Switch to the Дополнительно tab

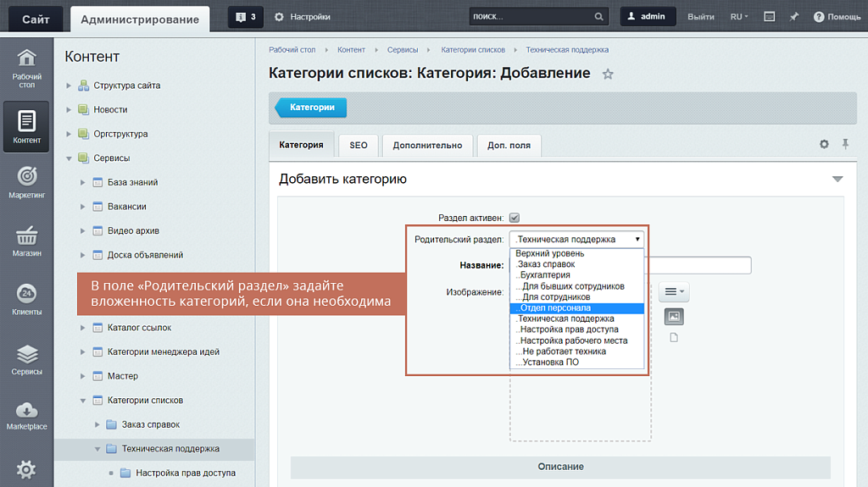point(427,146)
